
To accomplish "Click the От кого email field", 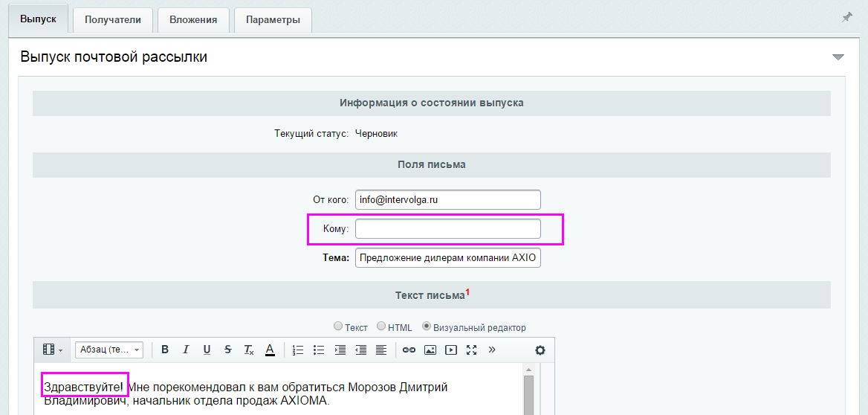I will (x=448, y=200).
